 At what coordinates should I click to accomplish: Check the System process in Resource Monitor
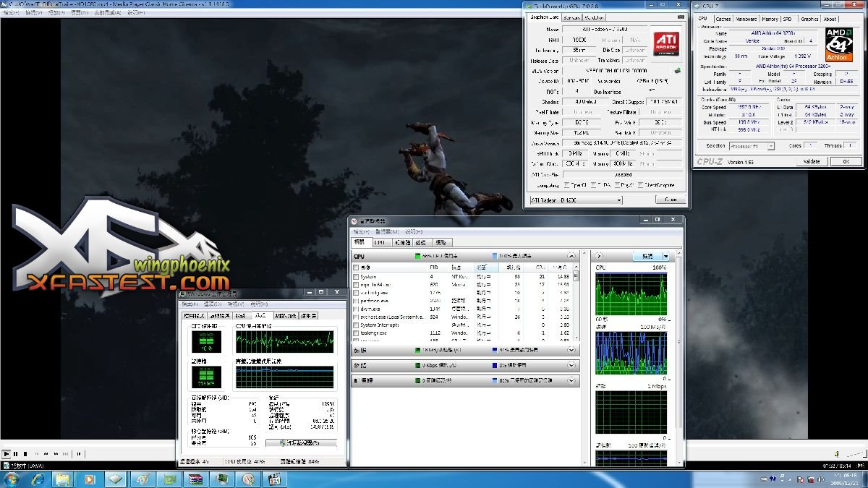point(356,276)
